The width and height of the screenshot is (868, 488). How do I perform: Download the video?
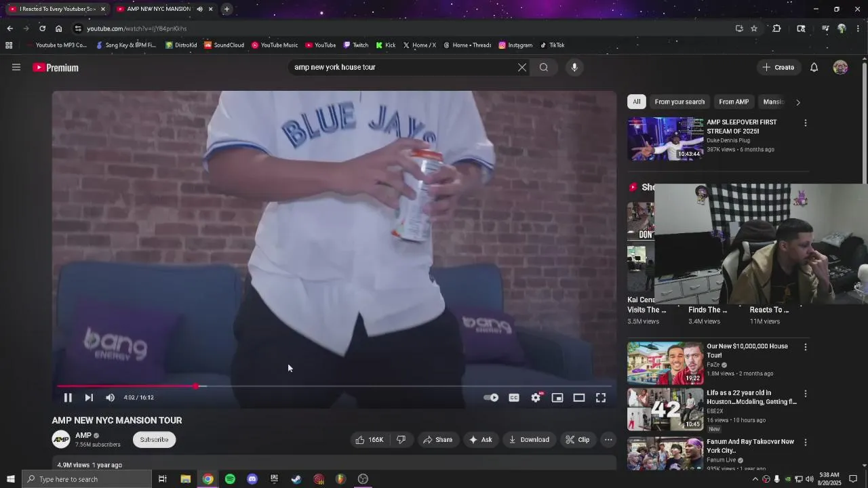coord(529,440)
